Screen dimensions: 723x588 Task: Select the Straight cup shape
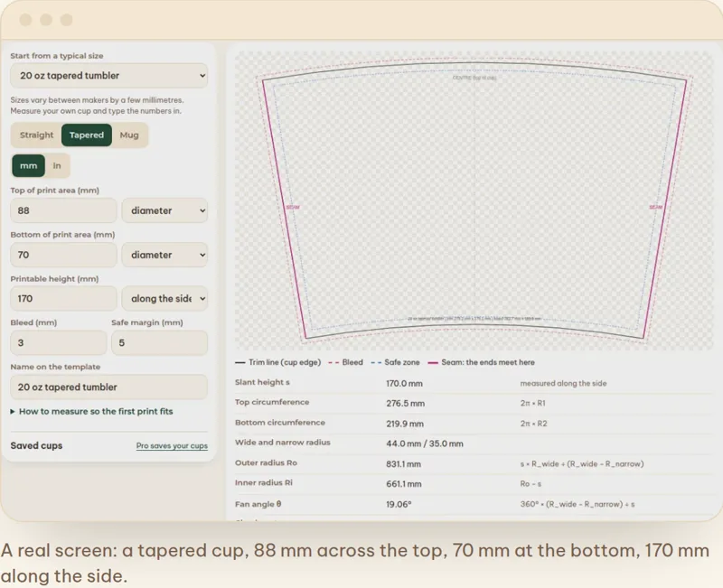36,135
